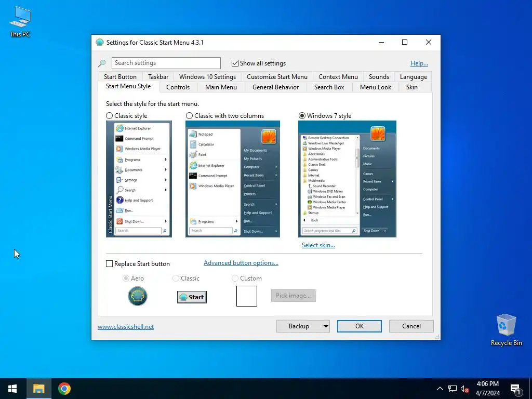Screen dimensions: 532x399
Task: Open This PC desktop icon
Action: [20, 21]
